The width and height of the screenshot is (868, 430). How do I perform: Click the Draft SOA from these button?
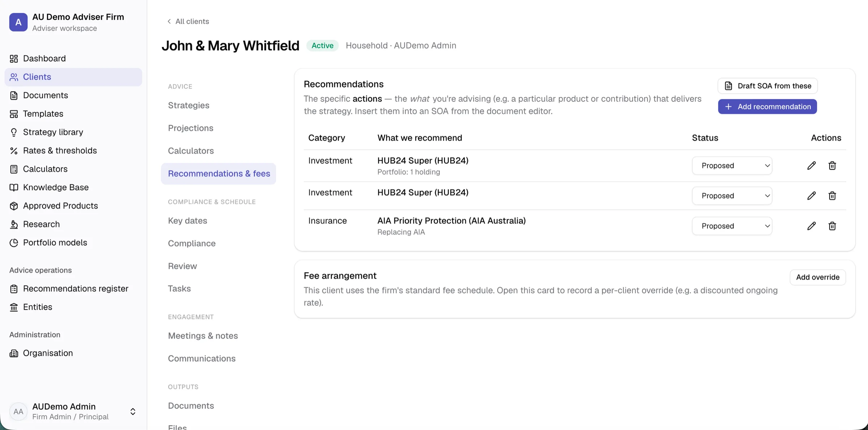tap(767, 86)
